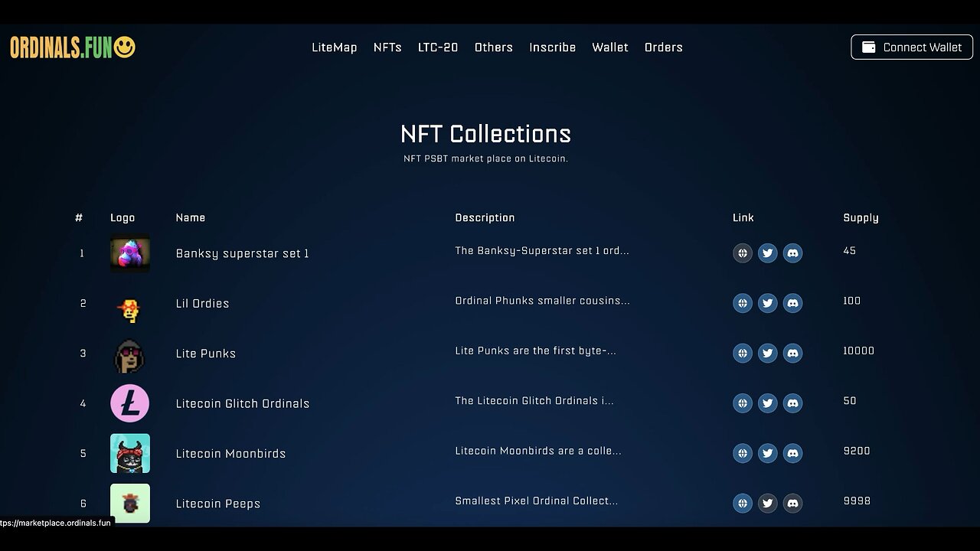Open Discord link for Litecoin Glitch Ordinals
The width and height of the screenshot is (980, 551).
click(793, 403)
